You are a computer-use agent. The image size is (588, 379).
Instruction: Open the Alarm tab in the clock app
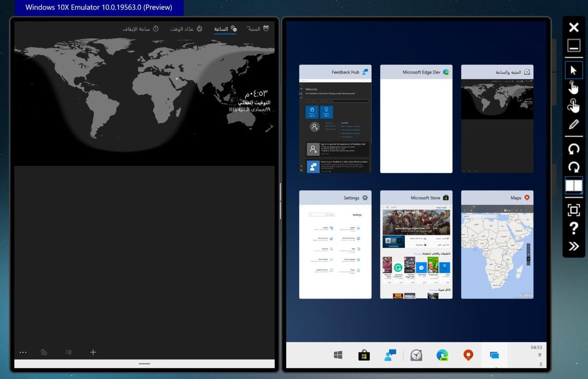258,29
